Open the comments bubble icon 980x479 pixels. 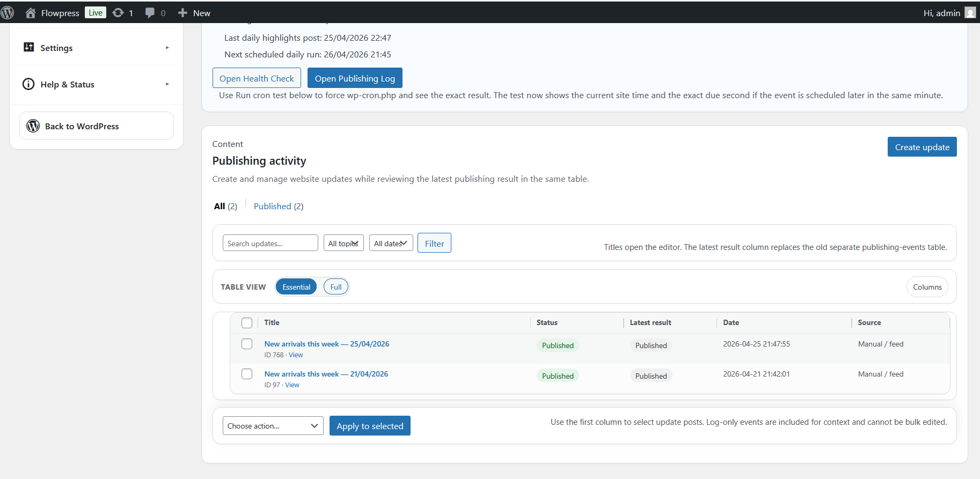click(x=150, y=12)
